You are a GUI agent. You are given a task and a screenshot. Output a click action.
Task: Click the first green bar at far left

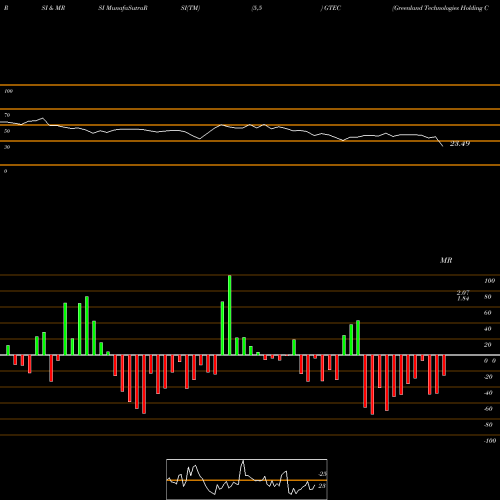coord(8,350)
